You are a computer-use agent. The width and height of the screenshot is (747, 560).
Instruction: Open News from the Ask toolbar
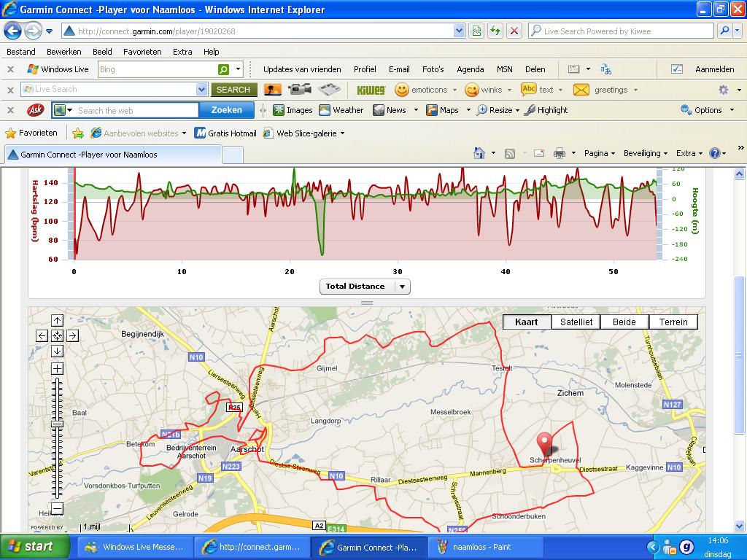[390, 111]
